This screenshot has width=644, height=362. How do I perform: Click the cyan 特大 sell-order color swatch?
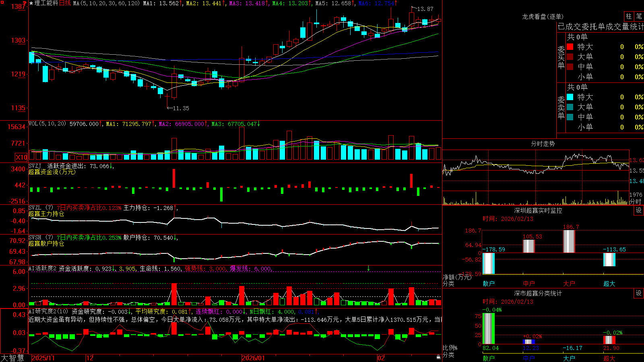pos(570,97)
